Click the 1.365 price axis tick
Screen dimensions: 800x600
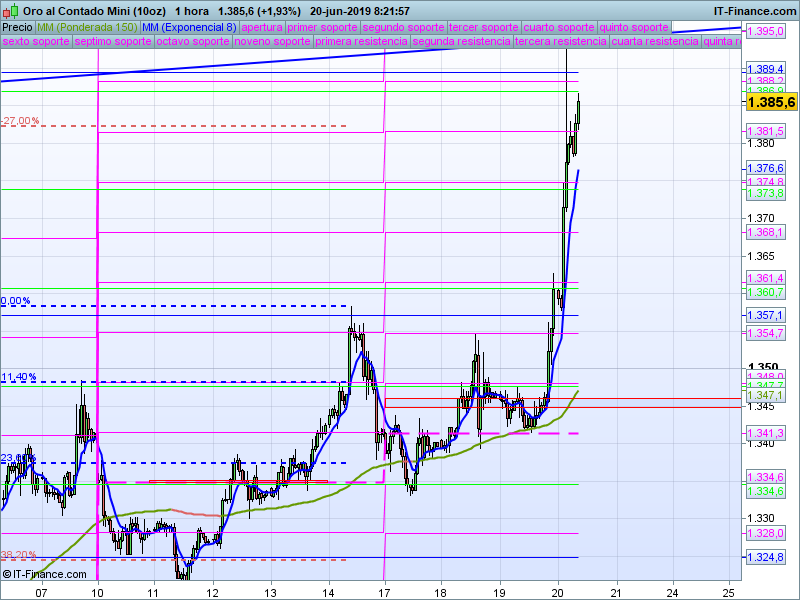click(x=761, y=256)
